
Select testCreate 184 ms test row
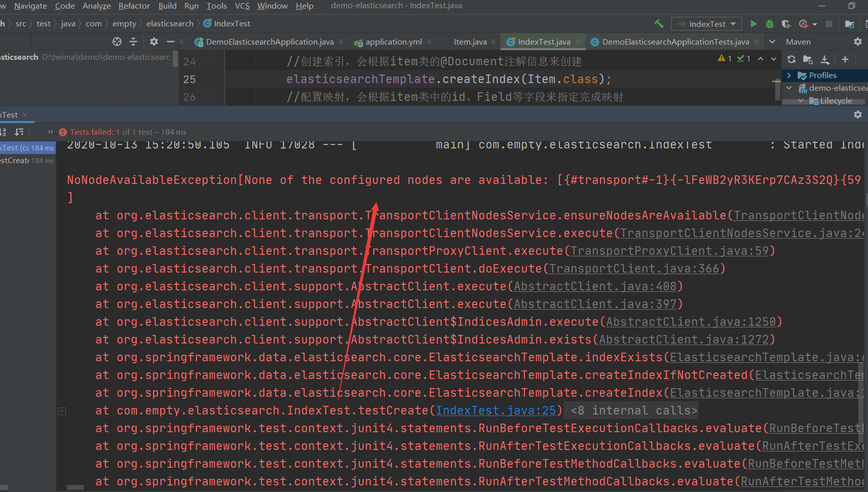tap(27, 161)
